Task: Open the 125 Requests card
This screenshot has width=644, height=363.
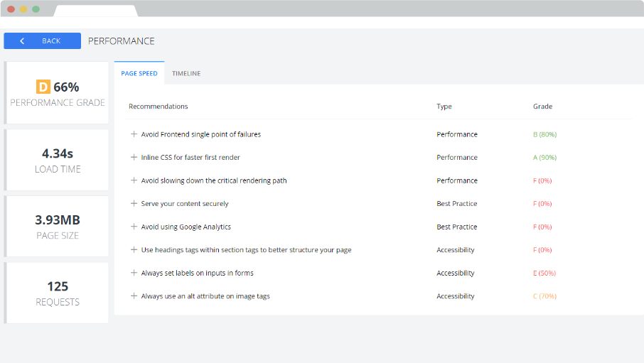Action: click(57, 293)
